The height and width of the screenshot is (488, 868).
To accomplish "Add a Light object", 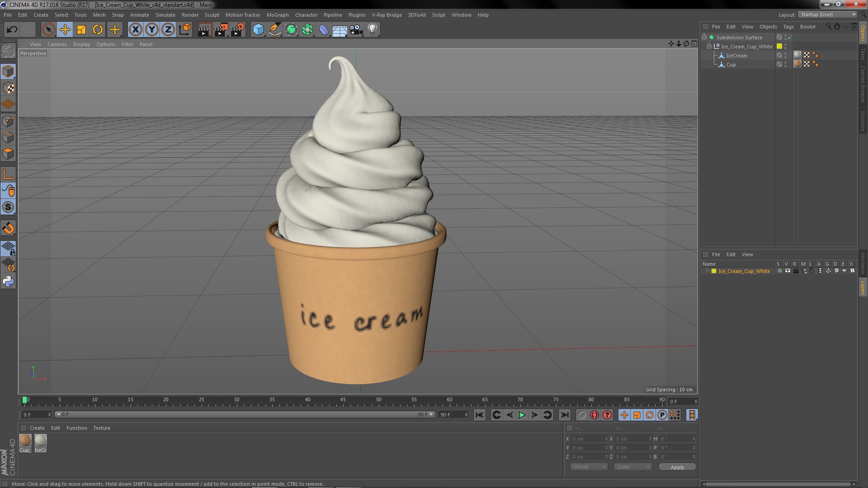I will [x=372, y=30].
